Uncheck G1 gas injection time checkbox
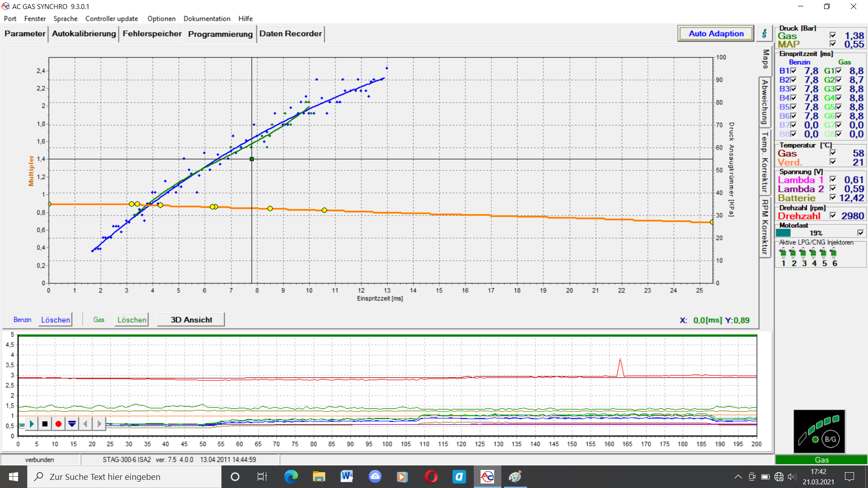Screen dimensions: 868x488 tap(839, 71)
